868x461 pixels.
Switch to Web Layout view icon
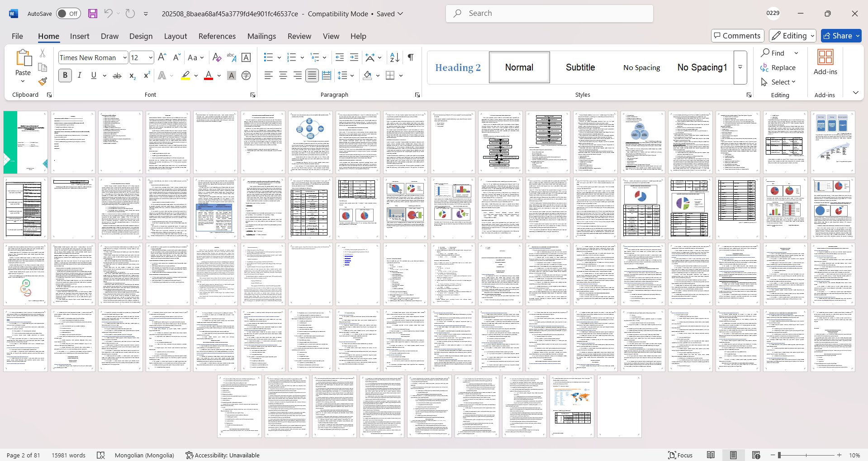point(756,455)
